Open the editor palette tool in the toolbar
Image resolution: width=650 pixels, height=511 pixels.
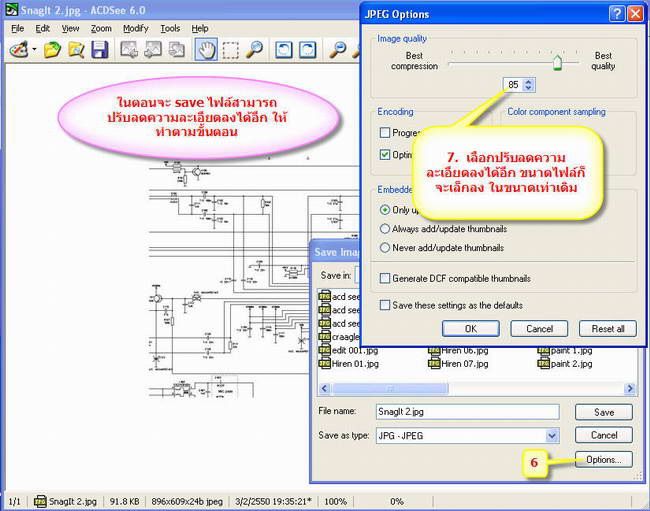[x=19, y=49]
